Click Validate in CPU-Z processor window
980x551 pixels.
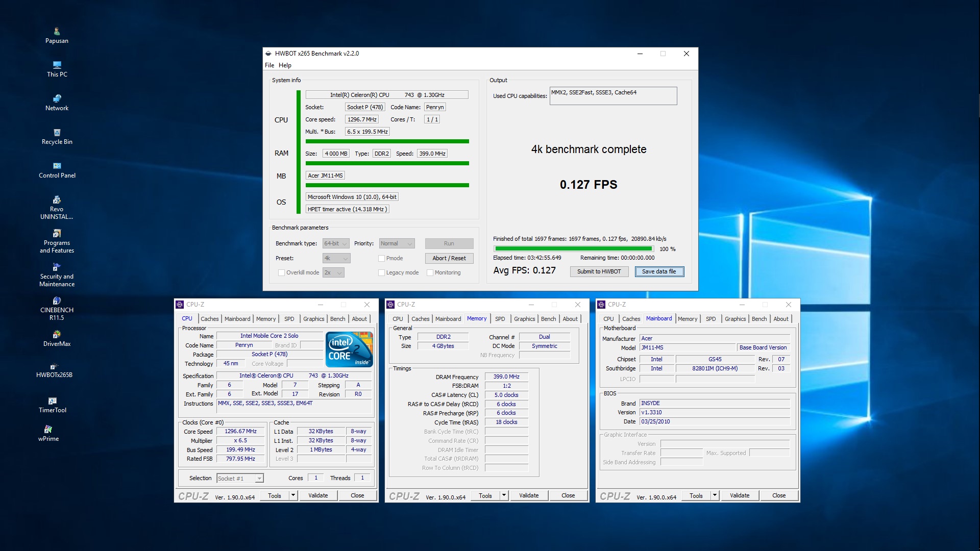(x=318, y=495)
